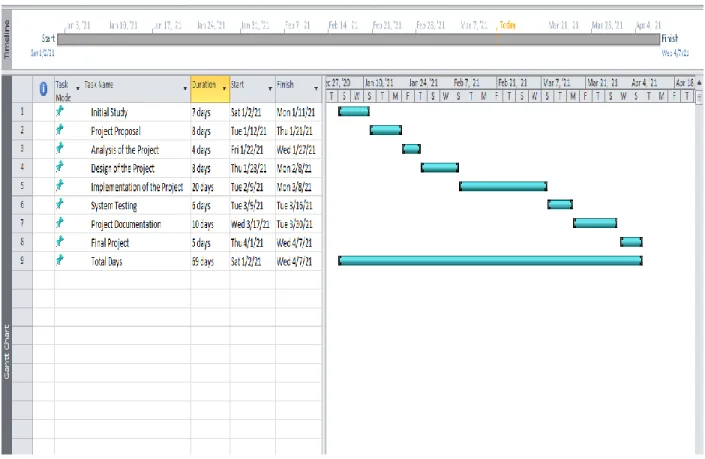Click the Finish column header

pos(299,89)
